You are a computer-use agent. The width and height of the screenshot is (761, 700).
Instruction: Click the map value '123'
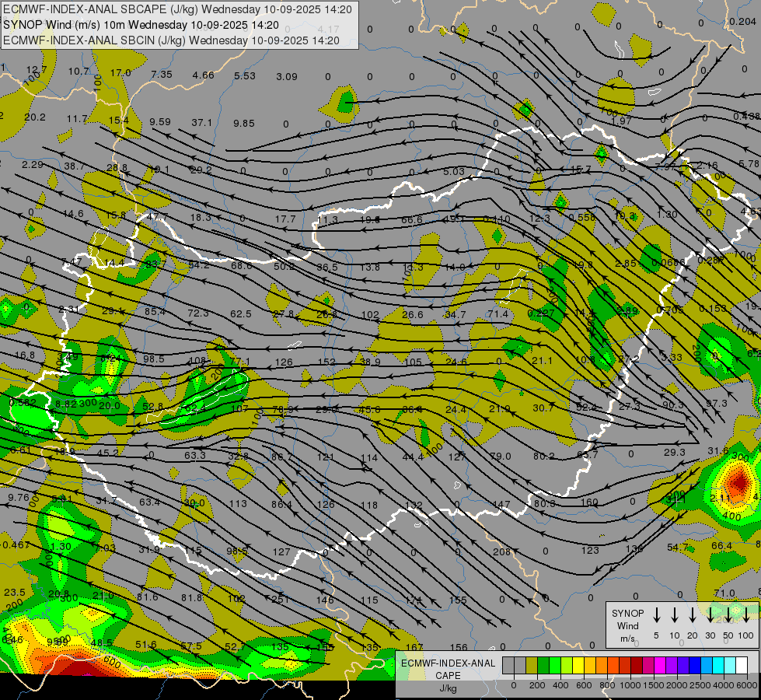coord(590,551)
